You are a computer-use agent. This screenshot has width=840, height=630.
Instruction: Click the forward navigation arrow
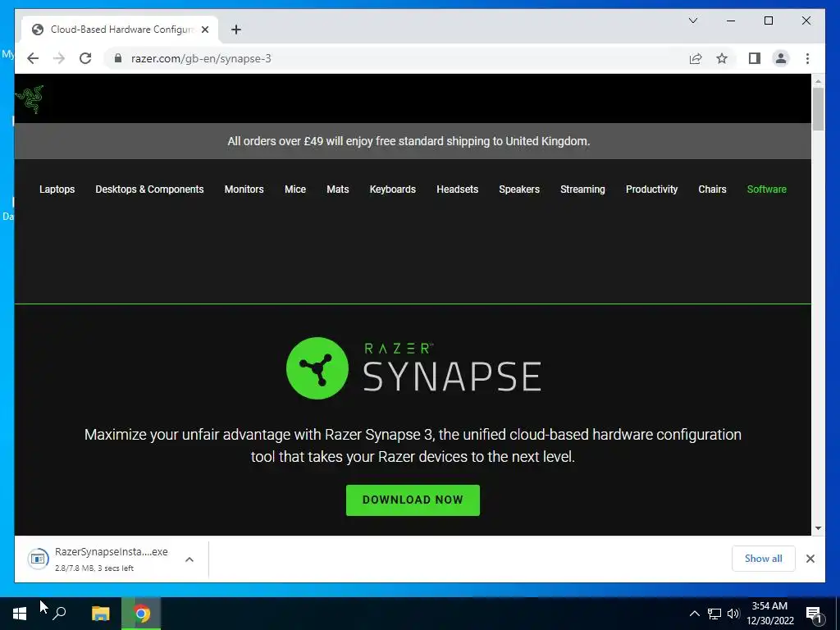[x=59, y=58]
